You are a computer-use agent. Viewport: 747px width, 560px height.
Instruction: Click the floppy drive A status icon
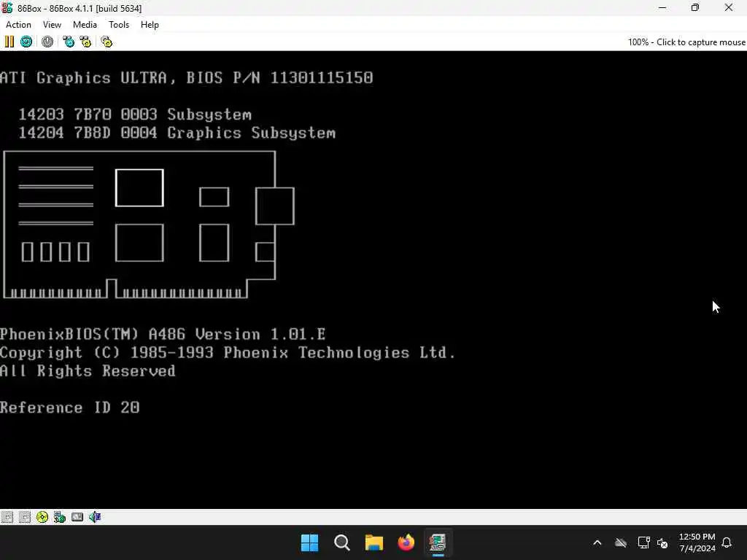7,517
